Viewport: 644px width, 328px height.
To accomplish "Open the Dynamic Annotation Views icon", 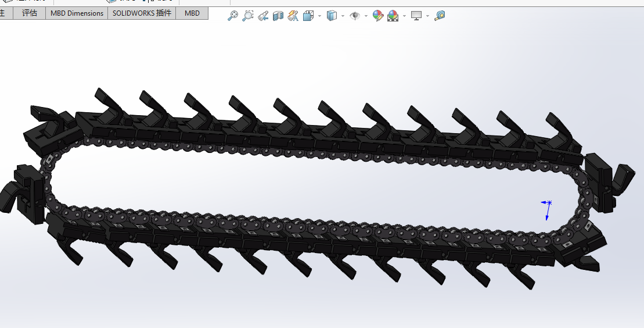I will click(x=293, y=16).
